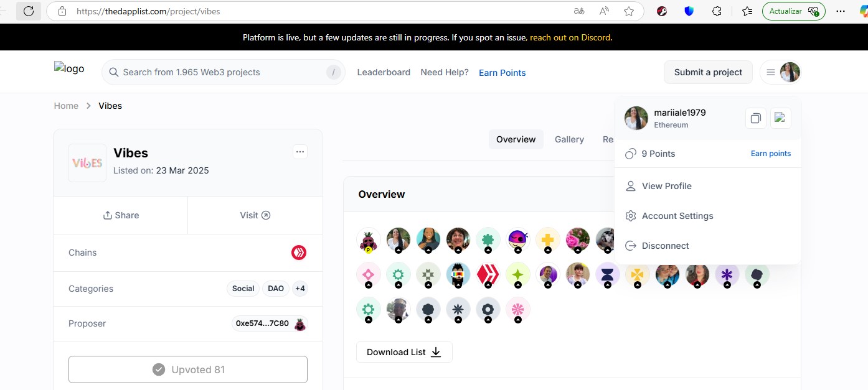Screen dimensions: 868x390
Task: Follow the 'reach out on Discord' link
Action: tap(570, 37)
